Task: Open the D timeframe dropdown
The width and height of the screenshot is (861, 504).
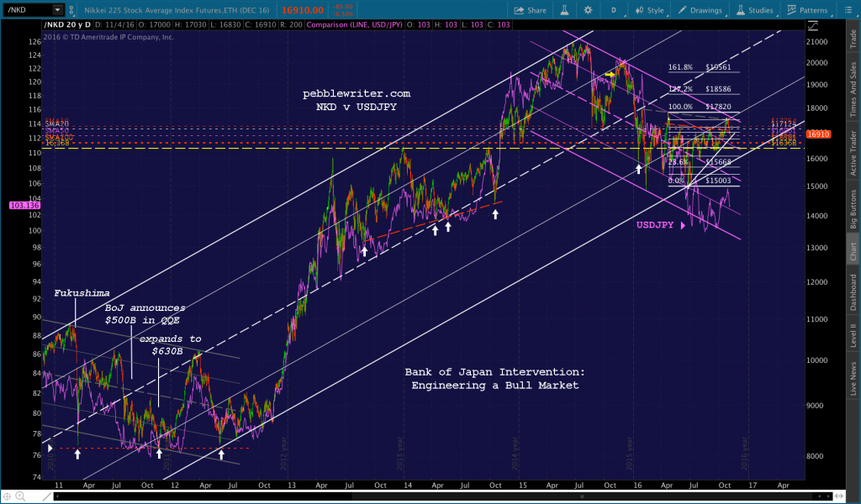Action: click(x=614, y=10)
